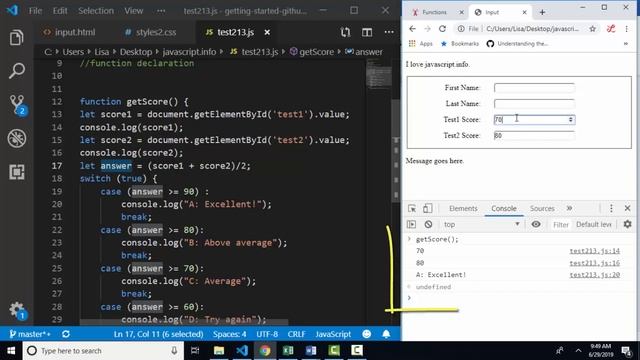
Task: Select language mode JavaScript
Action: pos(333,334)
